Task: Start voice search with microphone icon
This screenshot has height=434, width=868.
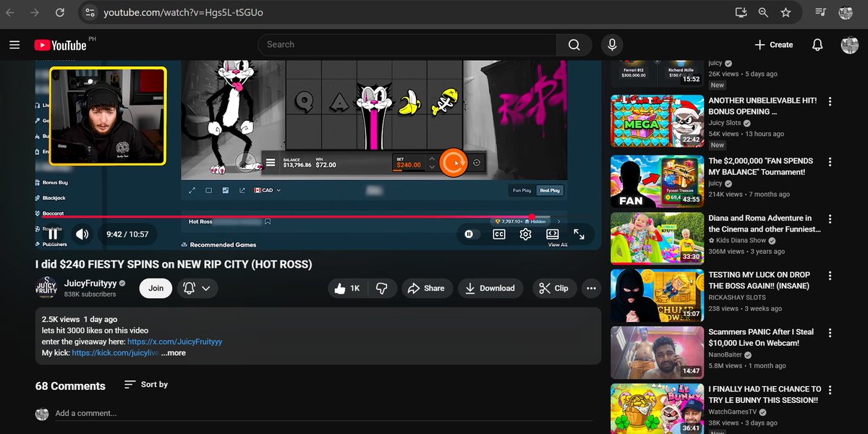Action: 612,45
